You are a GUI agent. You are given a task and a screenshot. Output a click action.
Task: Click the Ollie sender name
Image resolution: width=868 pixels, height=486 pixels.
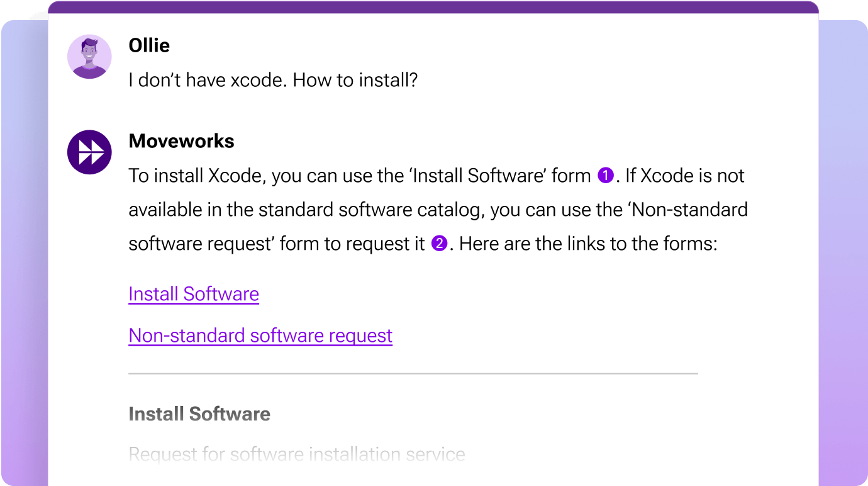coord(149,45)
